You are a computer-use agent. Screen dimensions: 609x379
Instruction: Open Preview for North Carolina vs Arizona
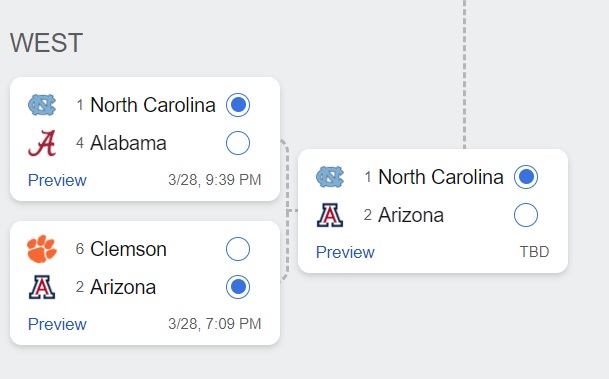pos(345,252)
